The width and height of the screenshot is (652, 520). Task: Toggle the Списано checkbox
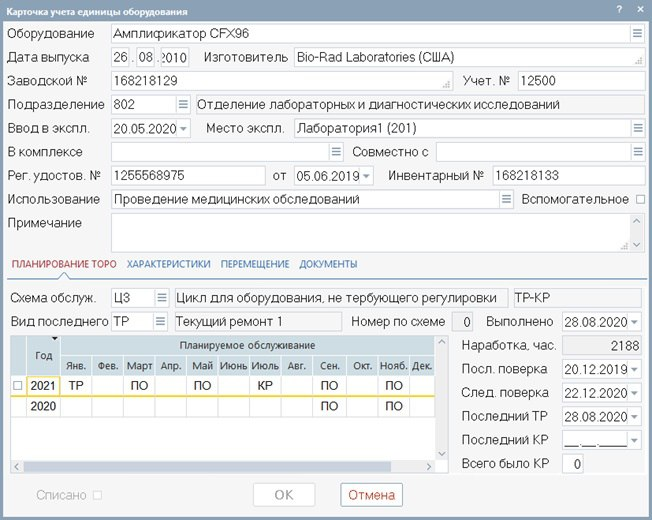[97, 495]
